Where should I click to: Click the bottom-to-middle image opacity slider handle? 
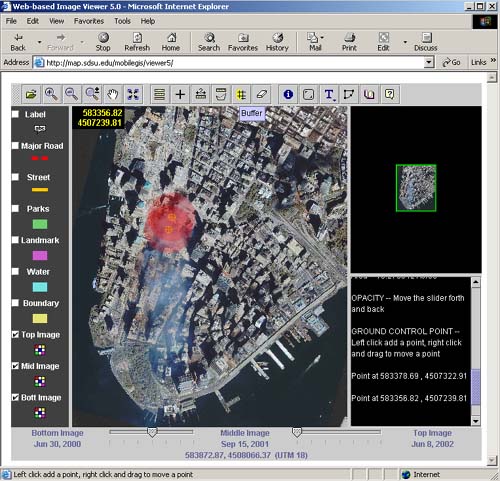pyautogui.click(x=152, y=433)
